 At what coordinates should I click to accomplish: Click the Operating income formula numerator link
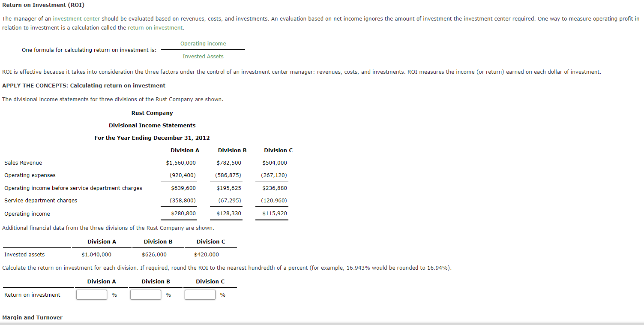coord(203,43)
